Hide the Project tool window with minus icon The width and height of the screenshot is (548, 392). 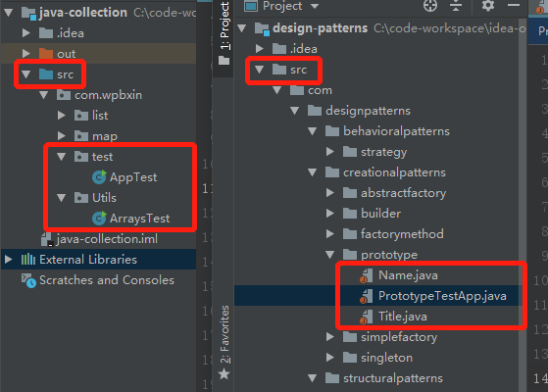pyautogui.click(x=514, y=5)
